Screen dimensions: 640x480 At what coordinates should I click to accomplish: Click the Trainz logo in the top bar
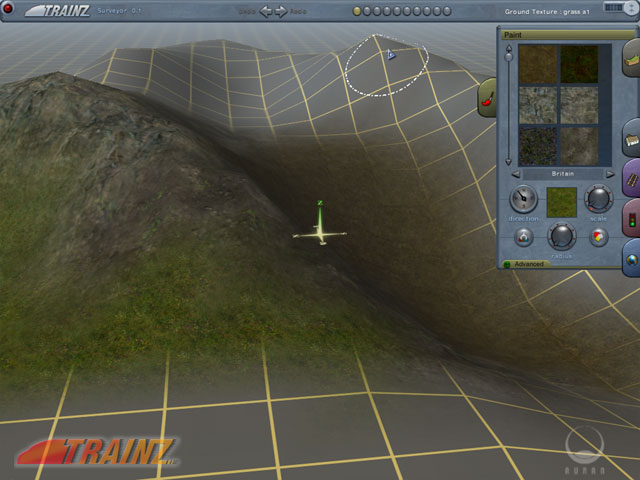[57, 11]
